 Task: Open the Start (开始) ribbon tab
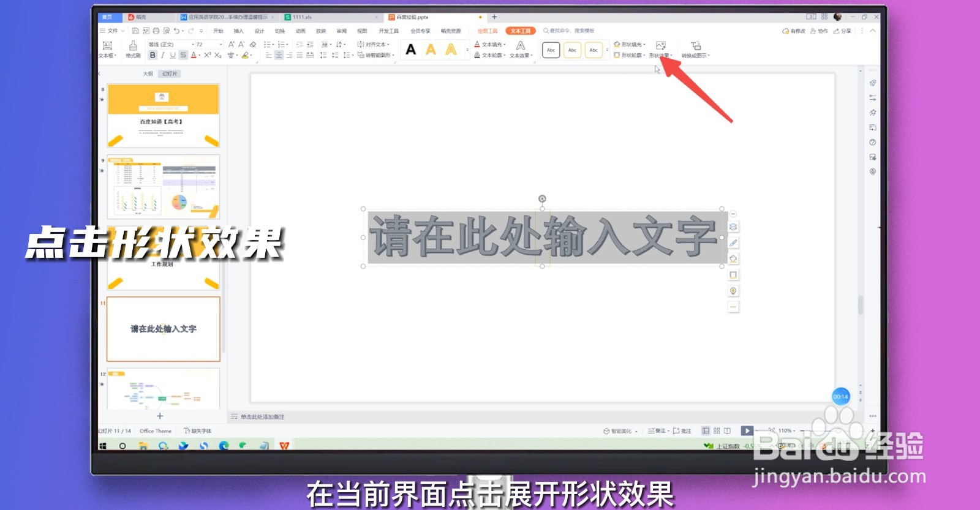(x=218, y=31)
